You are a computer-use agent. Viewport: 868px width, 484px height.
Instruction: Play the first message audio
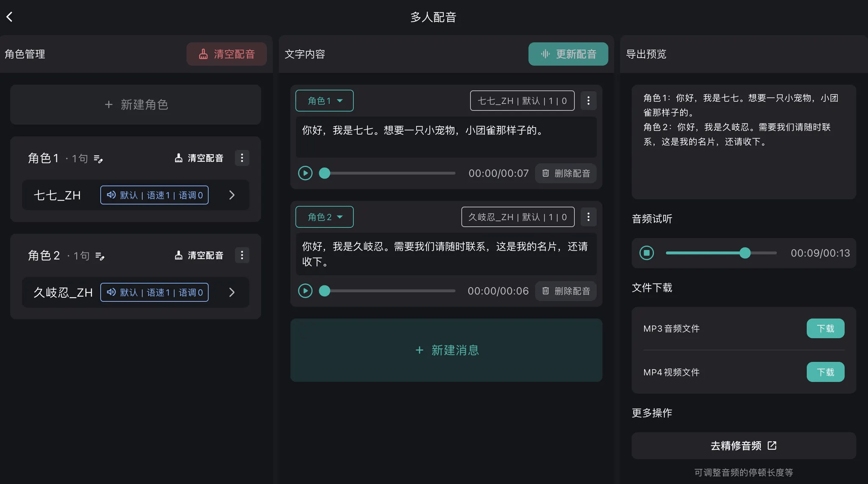[305, 173]
